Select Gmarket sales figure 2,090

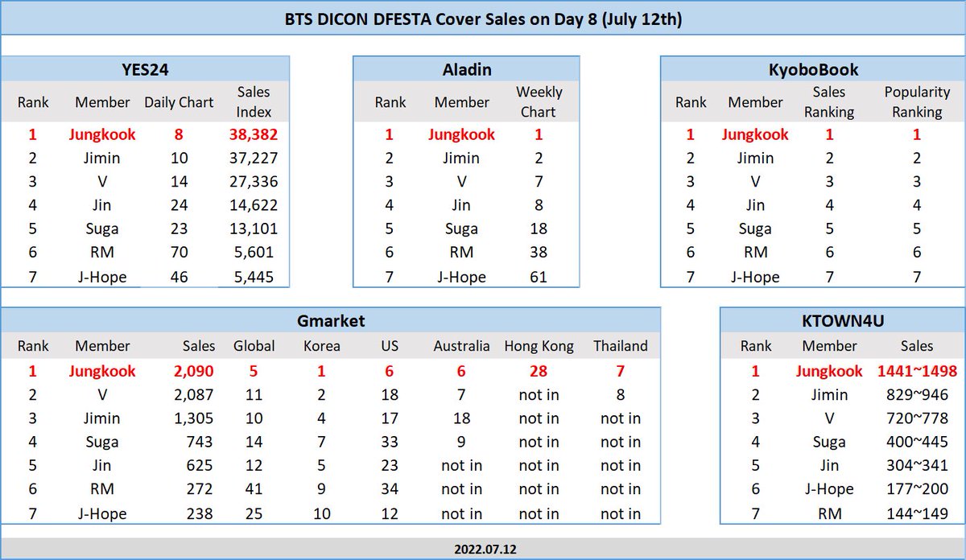(x=193, y=371)
